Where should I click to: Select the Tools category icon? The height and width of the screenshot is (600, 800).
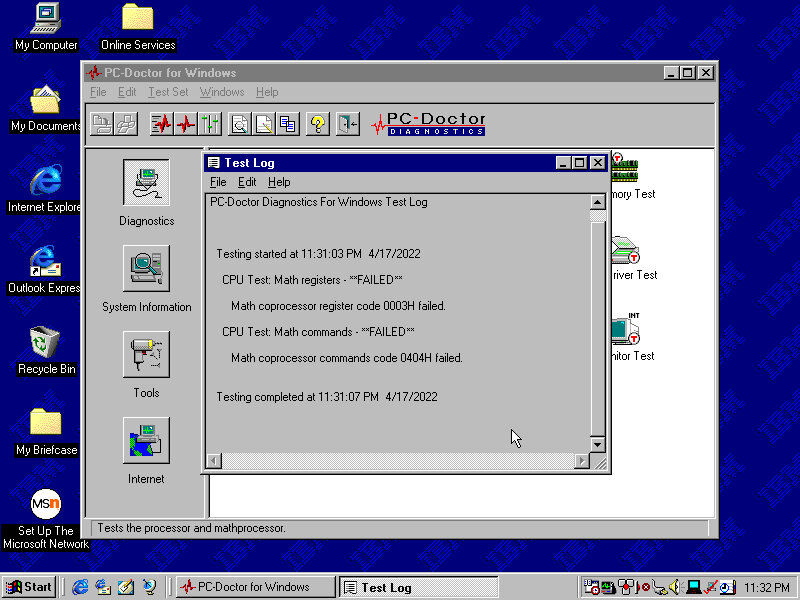(x=146, y=355)
